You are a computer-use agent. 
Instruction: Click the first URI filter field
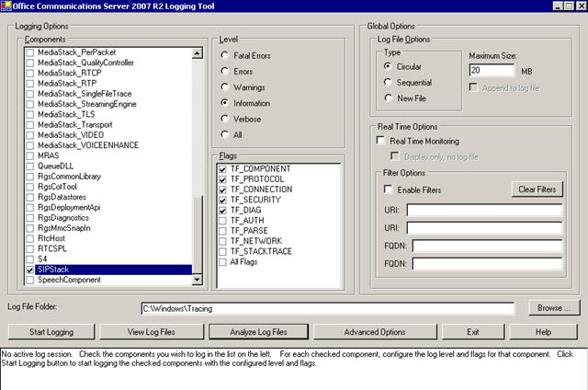coord(484,211)
